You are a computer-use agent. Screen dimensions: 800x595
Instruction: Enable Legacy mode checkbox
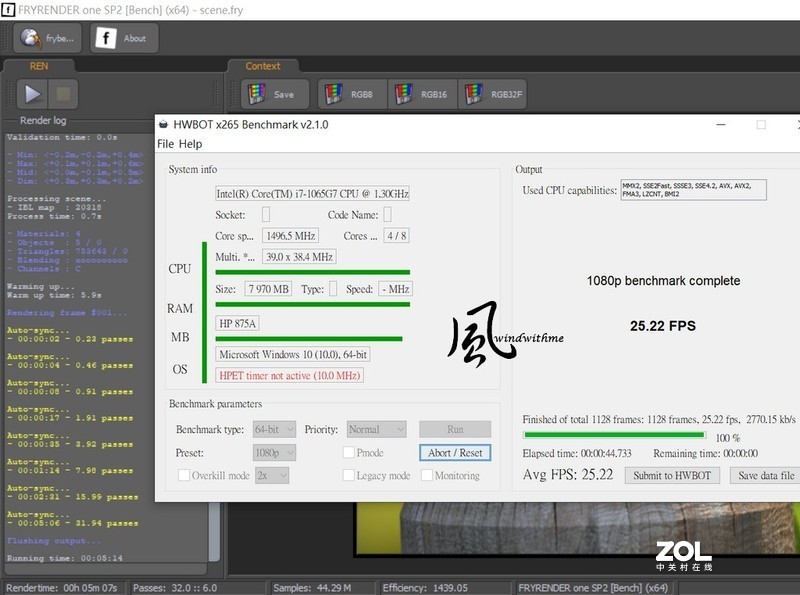[x=348, y=475]
